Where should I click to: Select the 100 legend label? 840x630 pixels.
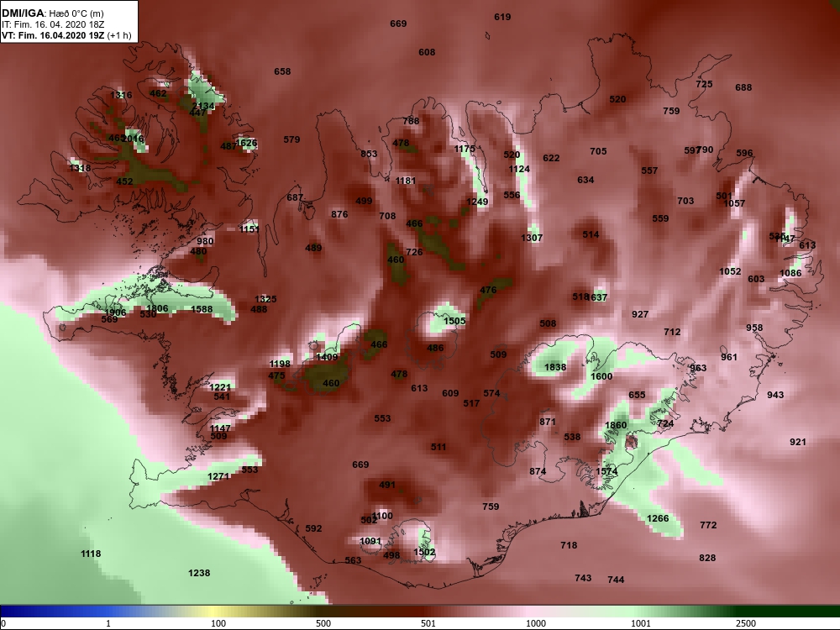(x=218, y=623)
